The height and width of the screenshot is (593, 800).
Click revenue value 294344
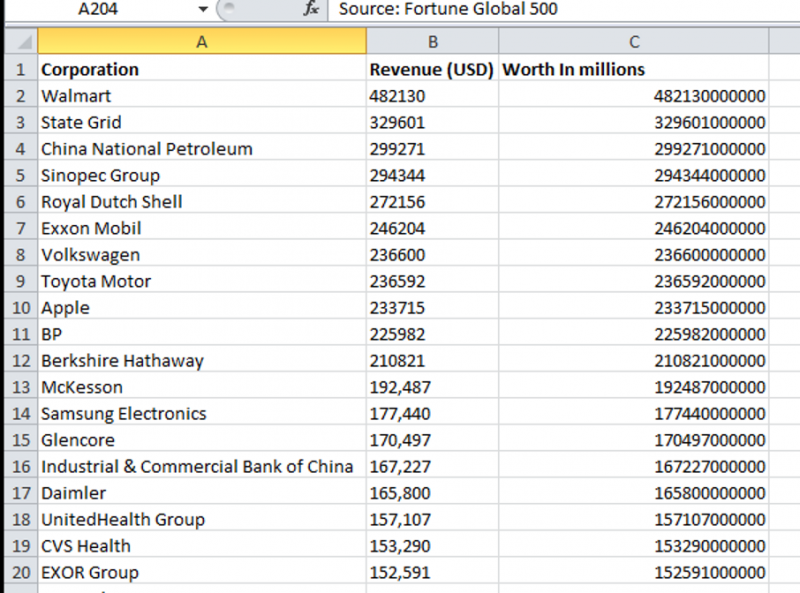point(433,175)
